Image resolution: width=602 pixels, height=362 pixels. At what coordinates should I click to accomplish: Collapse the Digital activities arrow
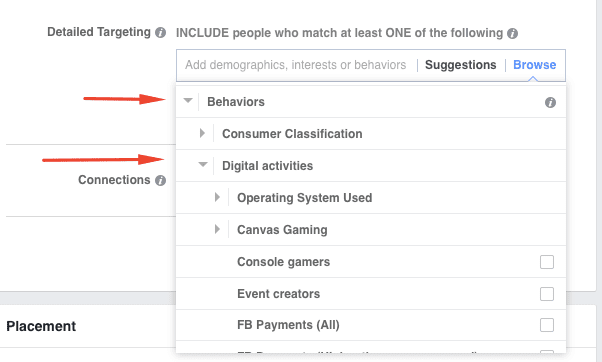click(x=203, y=165)
